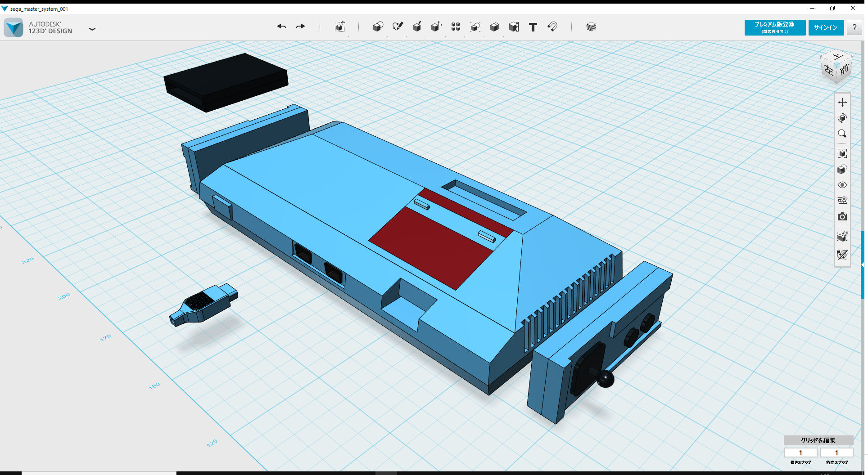Viewport: 868px width, 475px height.
Task: Toggle grid visibility with the grid-eye icon
Action: (x=843, y=200)
